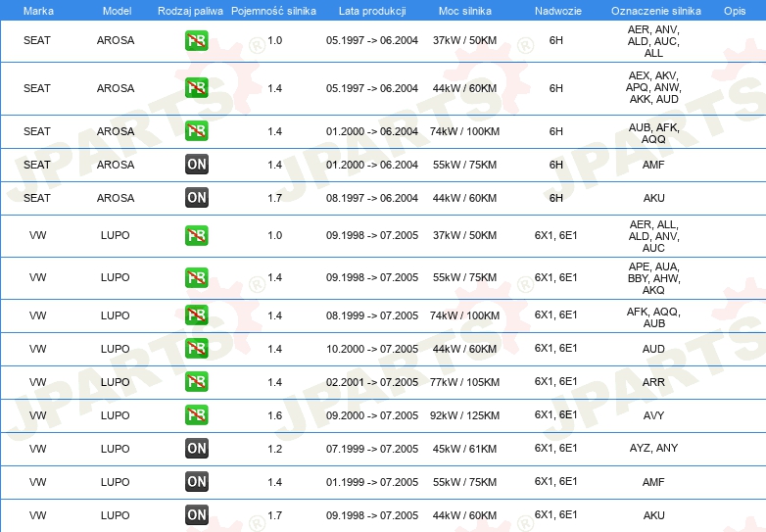Viewport: 766px width, 532px height.
Task: Select engine codes AEX, AKV, APQ, ANW, AKK, AUD
Action: [x=653, y=87]
